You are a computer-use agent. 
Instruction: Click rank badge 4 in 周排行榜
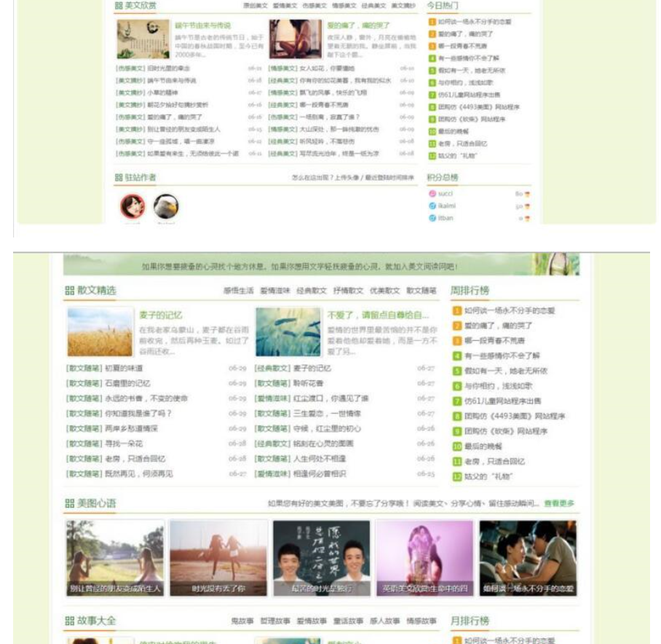click(457, 356)
